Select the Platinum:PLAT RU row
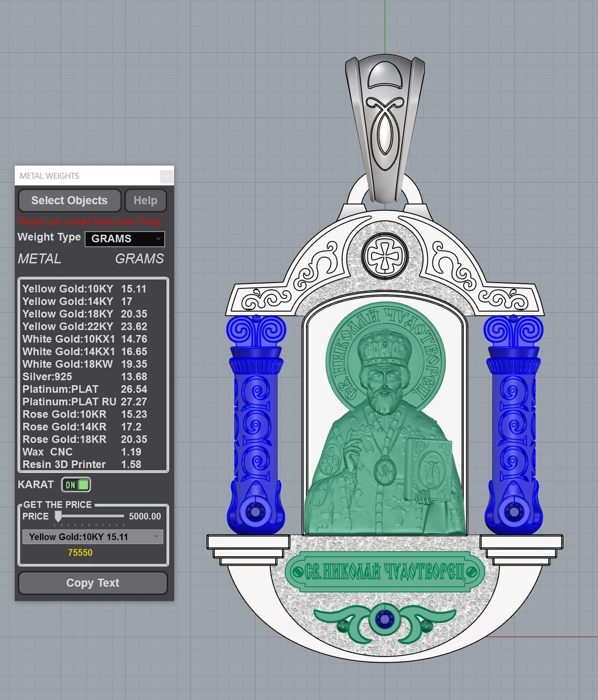This screenshot has width=598, height=700. pos(93,402)
